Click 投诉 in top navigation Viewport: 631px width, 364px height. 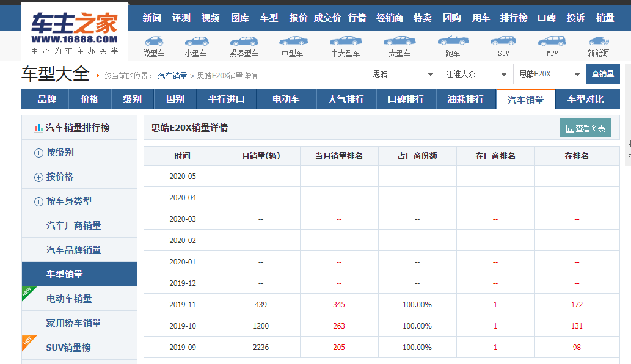[575, 18]
